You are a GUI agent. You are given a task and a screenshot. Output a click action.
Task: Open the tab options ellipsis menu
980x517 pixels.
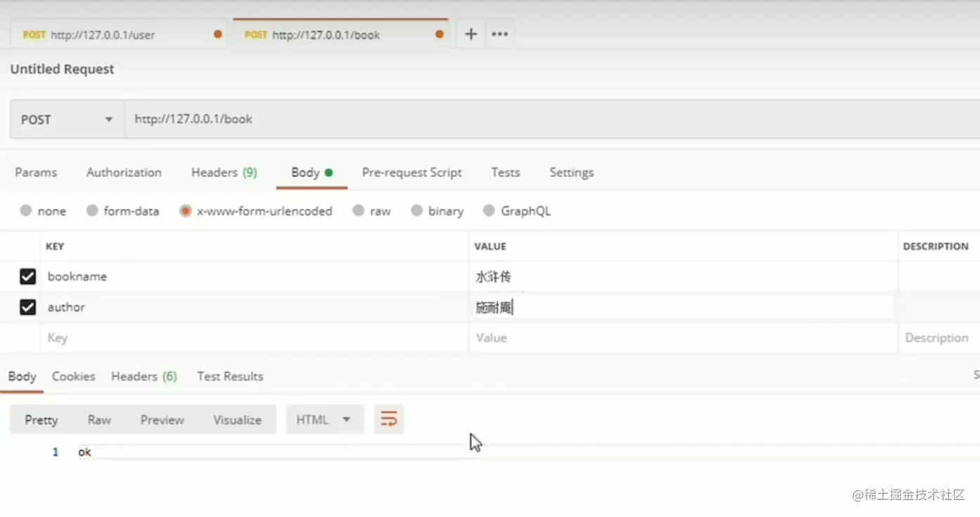[500, 34]
